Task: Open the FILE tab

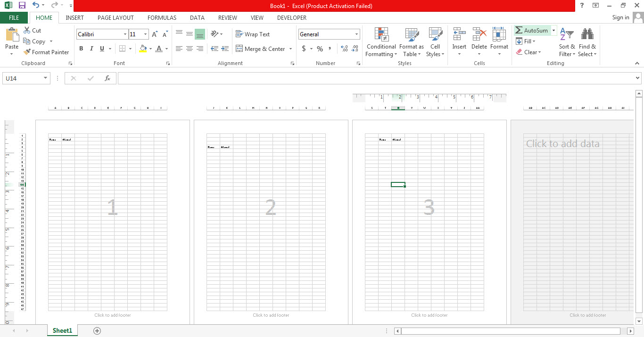Action: click(x=14, y=18)
